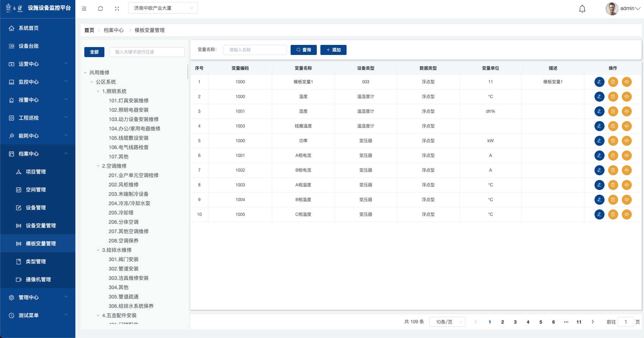Click the 查询 search button

click(304, 50)
